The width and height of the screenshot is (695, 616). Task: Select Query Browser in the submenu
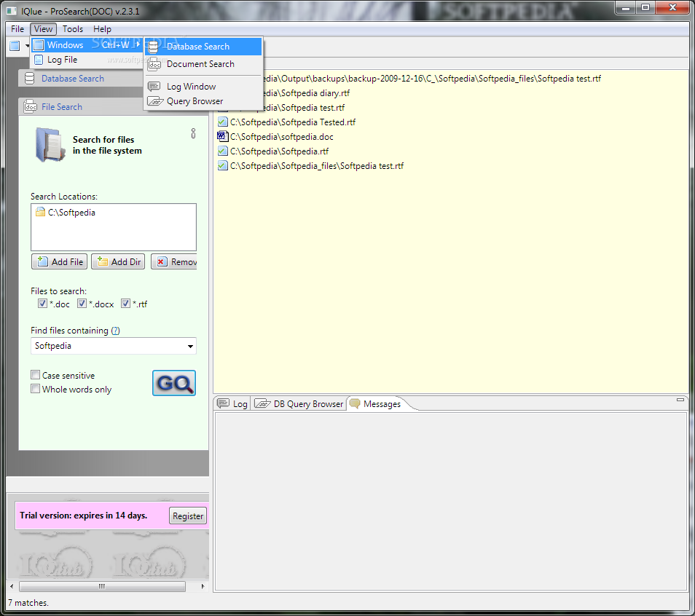[x=203, y=101]
